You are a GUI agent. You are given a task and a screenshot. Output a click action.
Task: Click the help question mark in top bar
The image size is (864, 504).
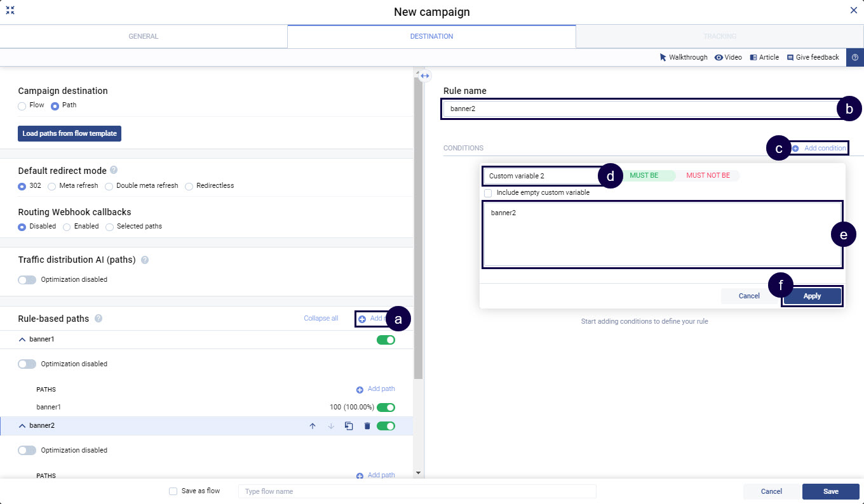854,57
